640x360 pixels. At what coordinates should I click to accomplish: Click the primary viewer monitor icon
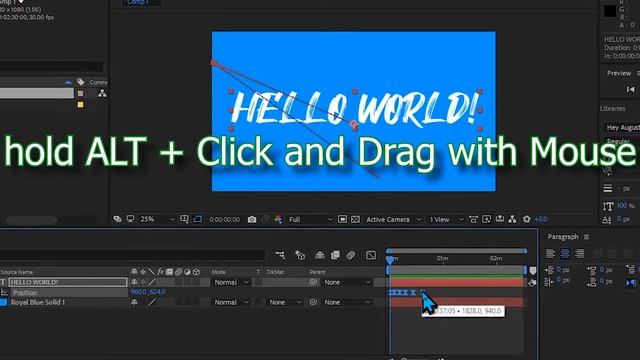click(130, 219)
